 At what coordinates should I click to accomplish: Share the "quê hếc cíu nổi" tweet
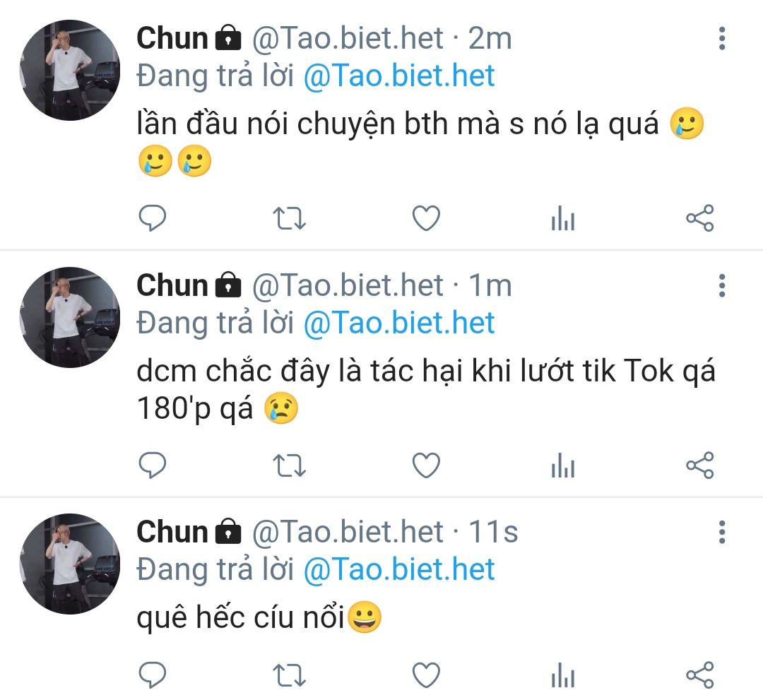[x=700, y=675]
